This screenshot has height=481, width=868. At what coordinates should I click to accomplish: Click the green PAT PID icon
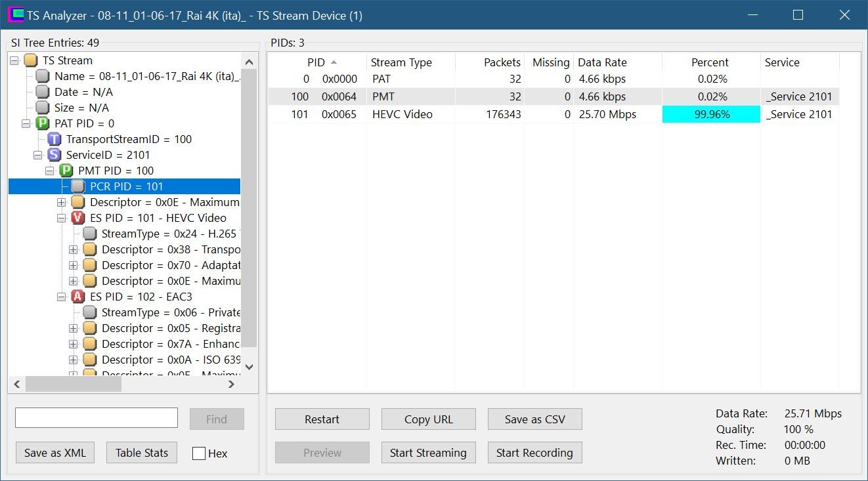(x=43, y=123)
